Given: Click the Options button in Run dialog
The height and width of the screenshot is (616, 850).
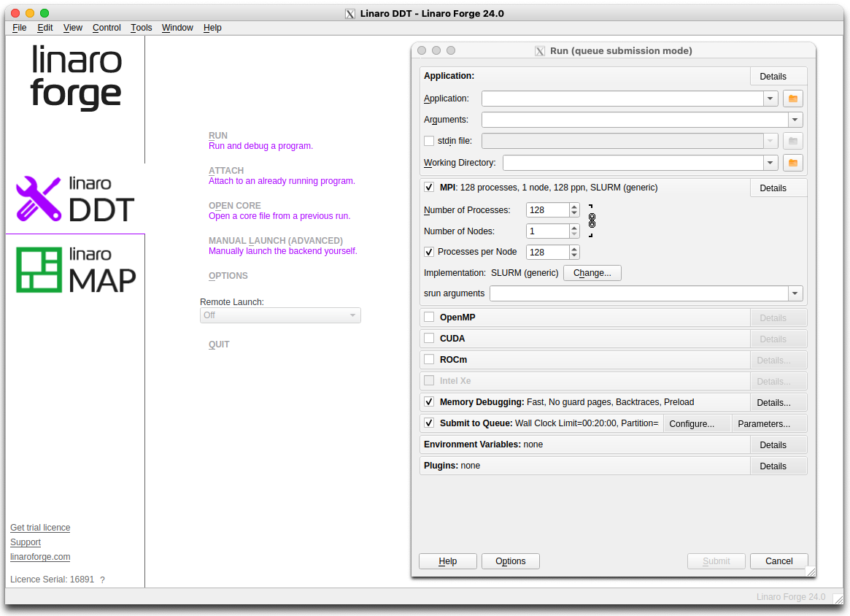Looking at the screenshot, I should (x=510, y=561).
